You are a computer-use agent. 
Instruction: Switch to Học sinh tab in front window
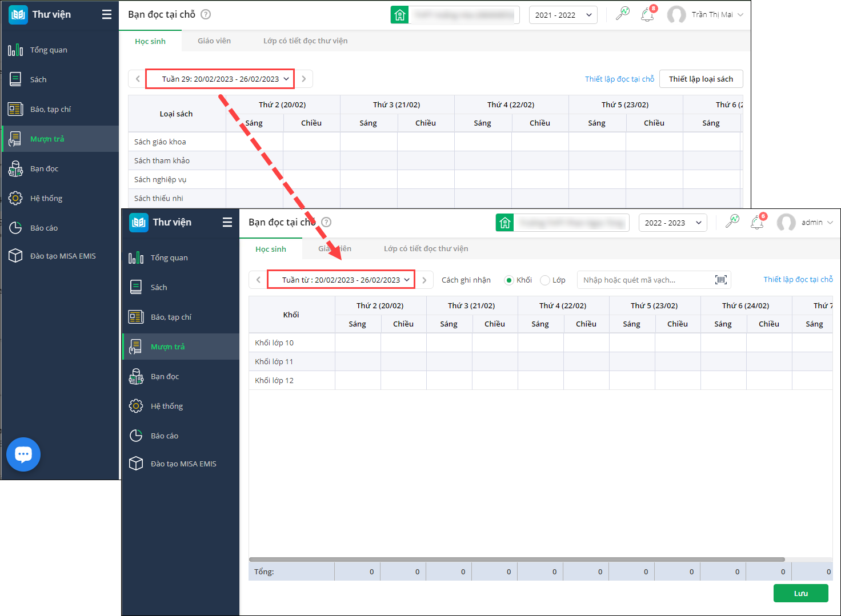coord(271,249)
